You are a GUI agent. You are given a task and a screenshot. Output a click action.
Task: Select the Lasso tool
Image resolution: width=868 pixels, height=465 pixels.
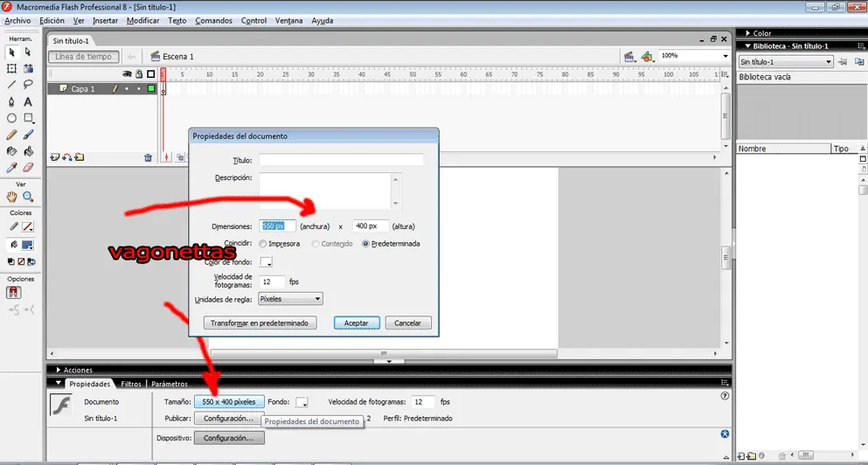[28, 85]
